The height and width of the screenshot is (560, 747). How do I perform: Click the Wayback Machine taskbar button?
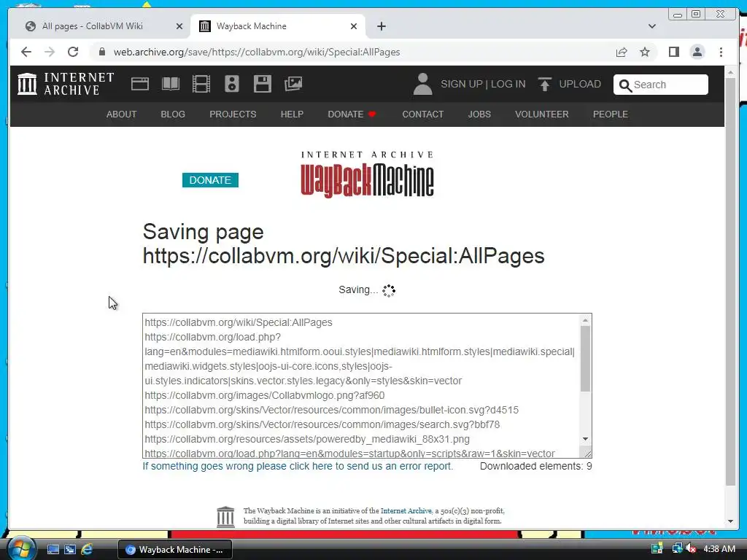click(x=174, y=550)
